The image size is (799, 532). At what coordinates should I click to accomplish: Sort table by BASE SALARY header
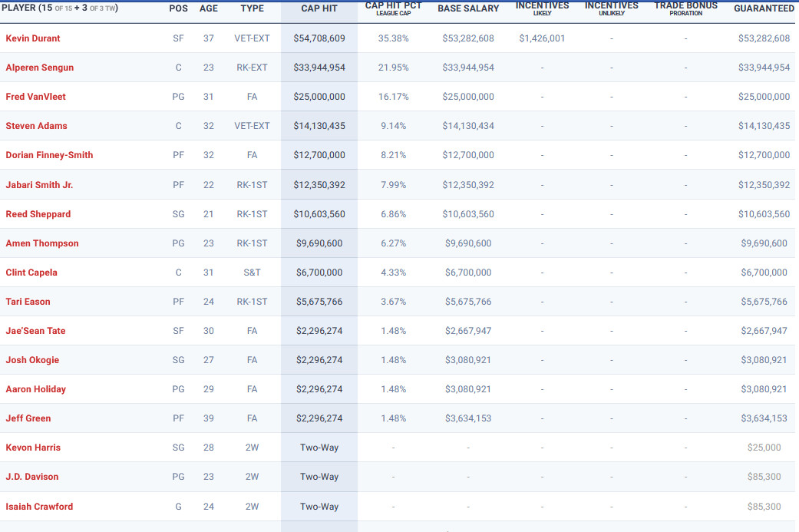(468, 8)
